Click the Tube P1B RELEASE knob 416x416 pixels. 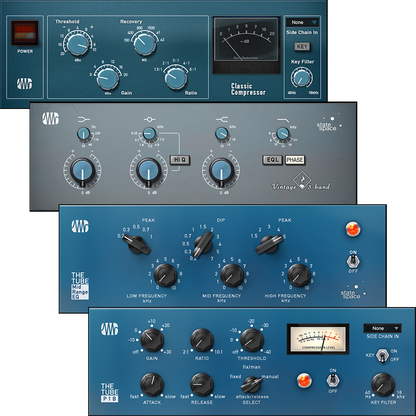pos(202,384)
